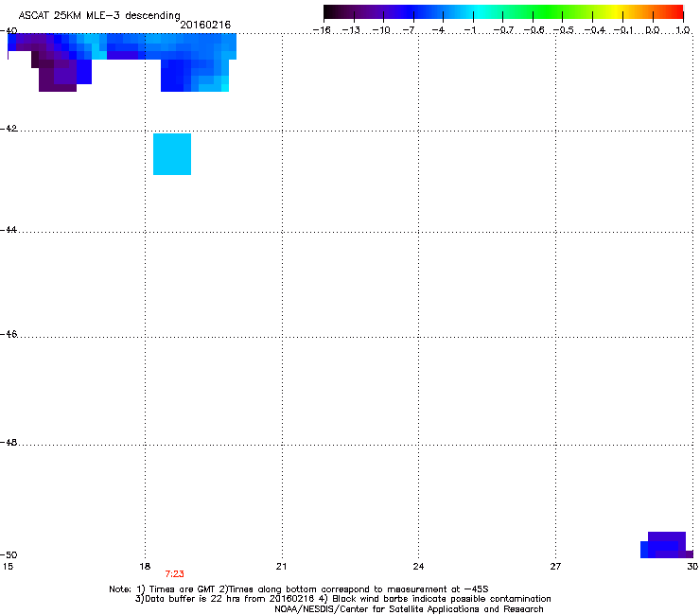The width and height of the screenshot is (700, 615).
Task: Click the -13 label on color bar
Action: (351, 30)
